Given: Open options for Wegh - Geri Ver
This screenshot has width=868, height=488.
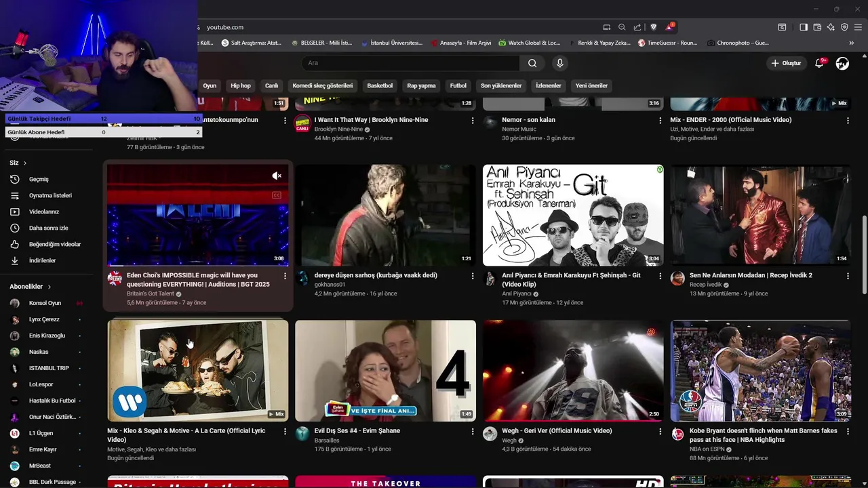Looking at the screenshot, I should click(660, 431).
